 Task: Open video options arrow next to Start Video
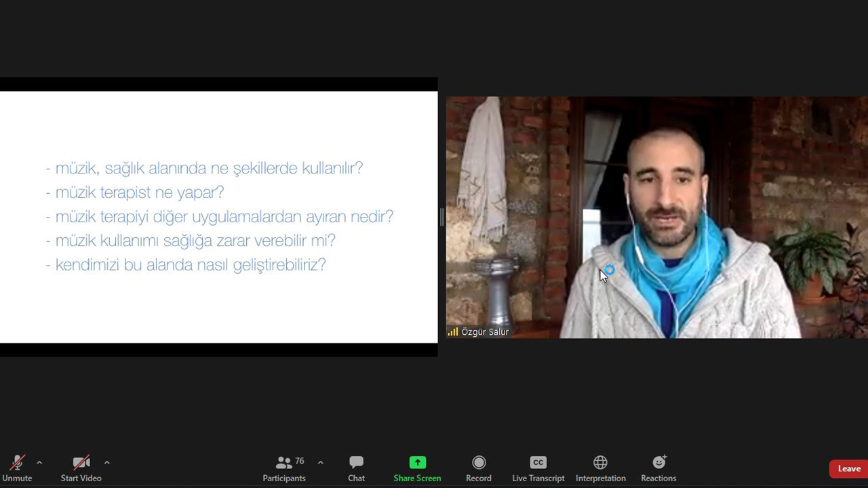[x=106, y=463]
